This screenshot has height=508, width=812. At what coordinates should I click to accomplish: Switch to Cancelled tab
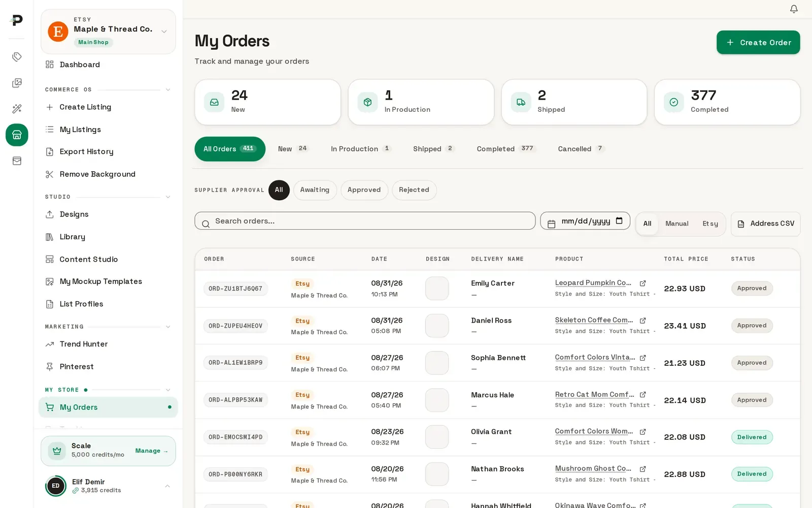coord(581,149)
